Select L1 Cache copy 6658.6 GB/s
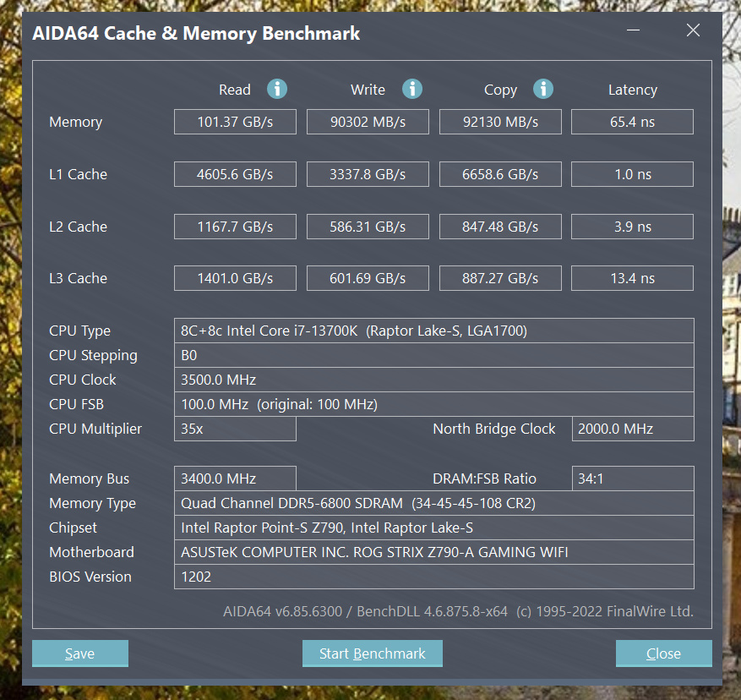Screen dimensions: 741x700 (x=500, y=174)
